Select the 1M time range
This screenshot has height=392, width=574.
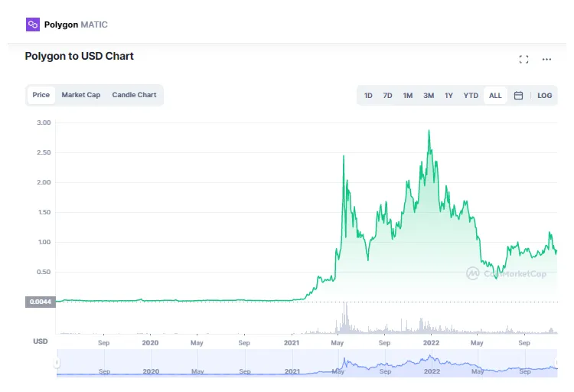pos(408,96)
